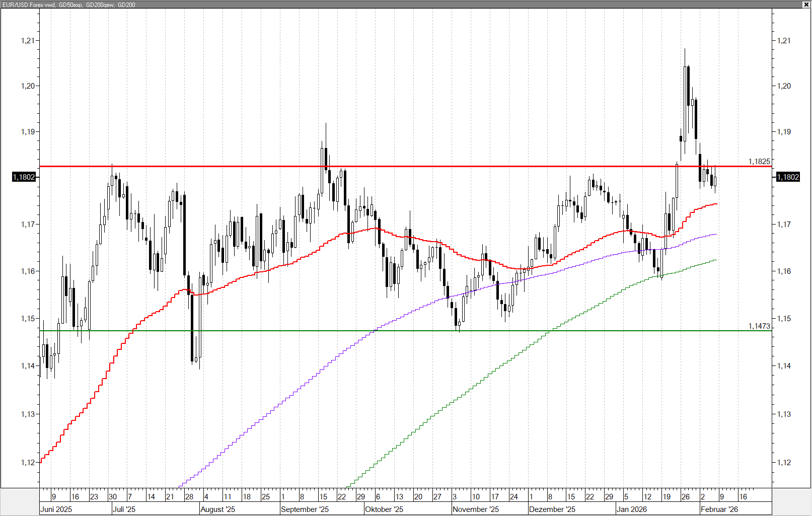Click the right 1,1802 current price marker

(x=788, y=177)
